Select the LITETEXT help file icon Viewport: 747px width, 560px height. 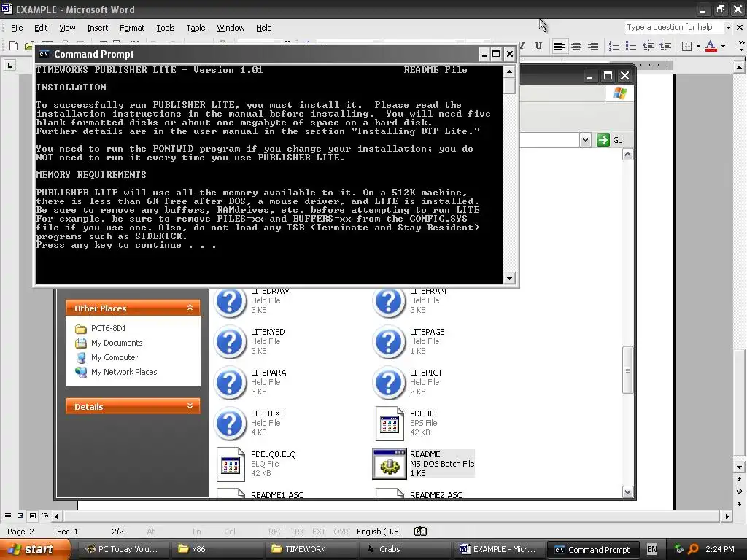230,424
